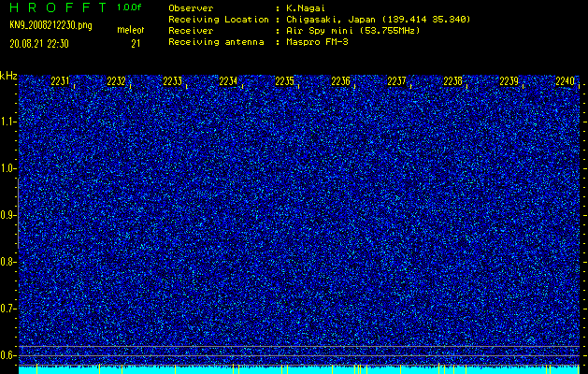
Task: Click the kHz axis unit label
Action: pos(8,75)
